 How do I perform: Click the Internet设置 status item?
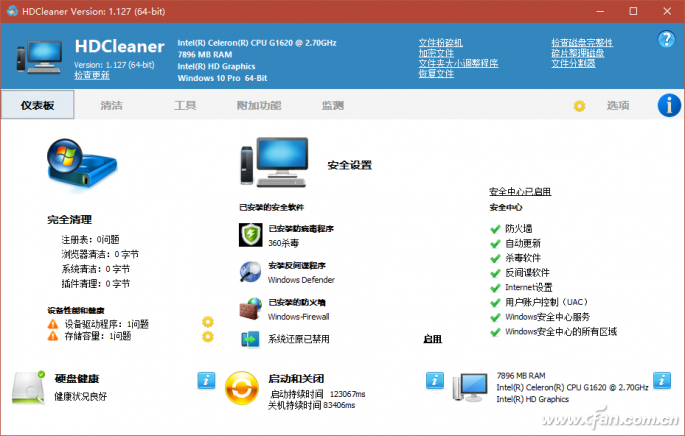pos(529,287)
